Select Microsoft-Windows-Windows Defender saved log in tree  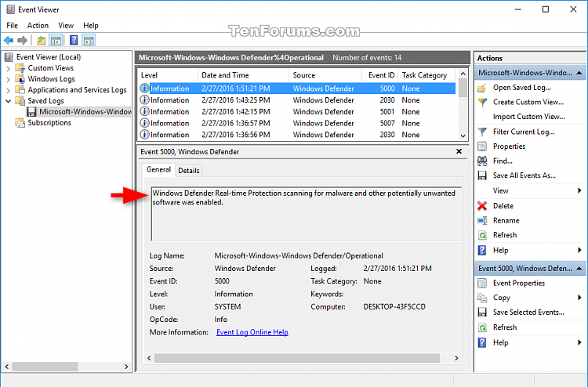[x=78, y=112]
